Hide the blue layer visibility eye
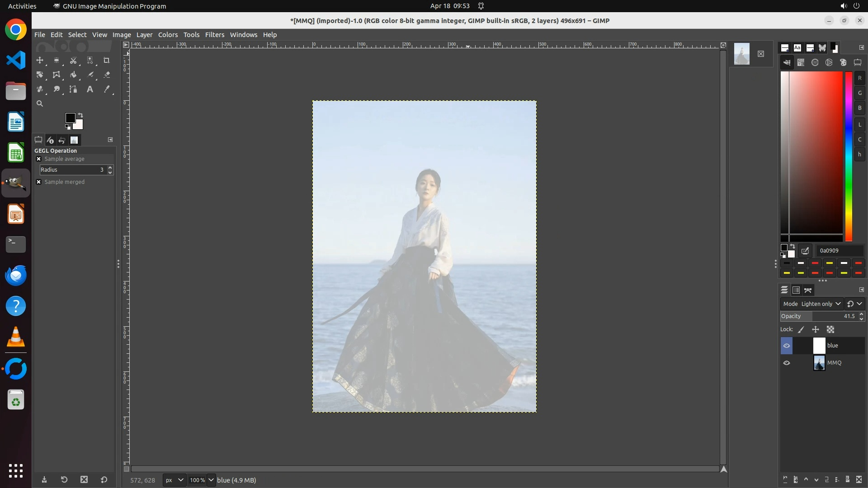The height and width of the screenshot is (488, 868). tap(787, 346)
